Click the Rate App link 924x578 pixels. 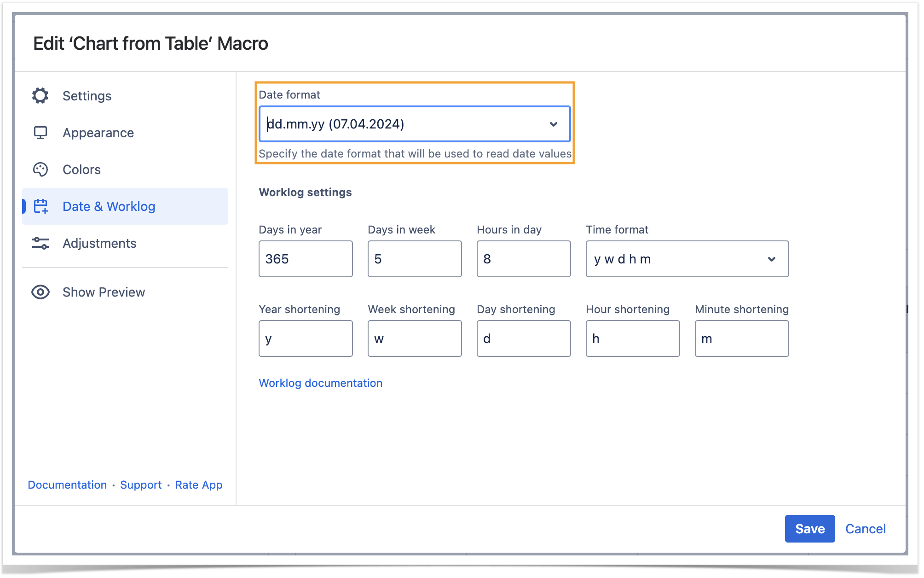[199, 485]
